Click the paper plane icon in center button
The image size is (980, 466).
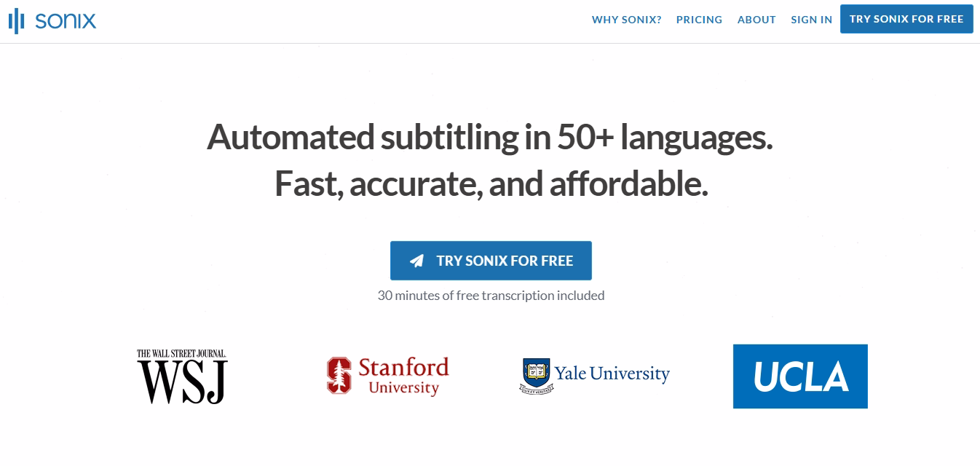click(x=416, y=261)
